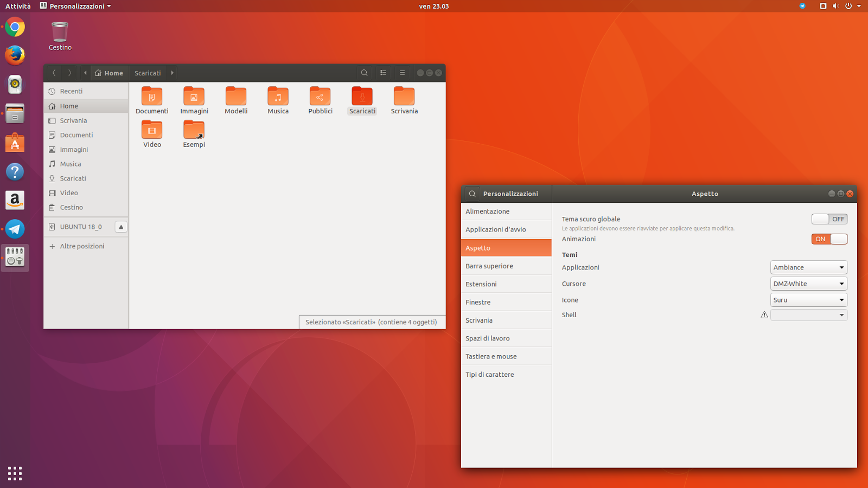Open the system menu arrow in top bar
This screenshot has height=488, width=868.
859,6
